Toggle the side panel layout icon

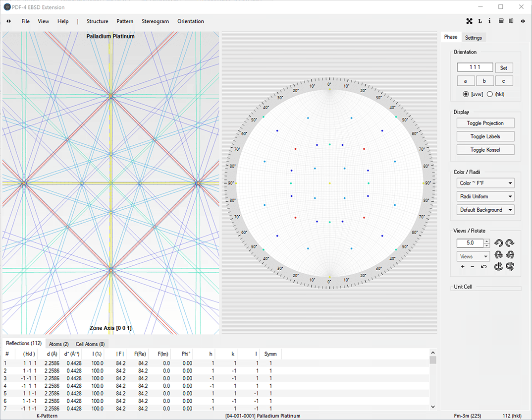point(511,21)
